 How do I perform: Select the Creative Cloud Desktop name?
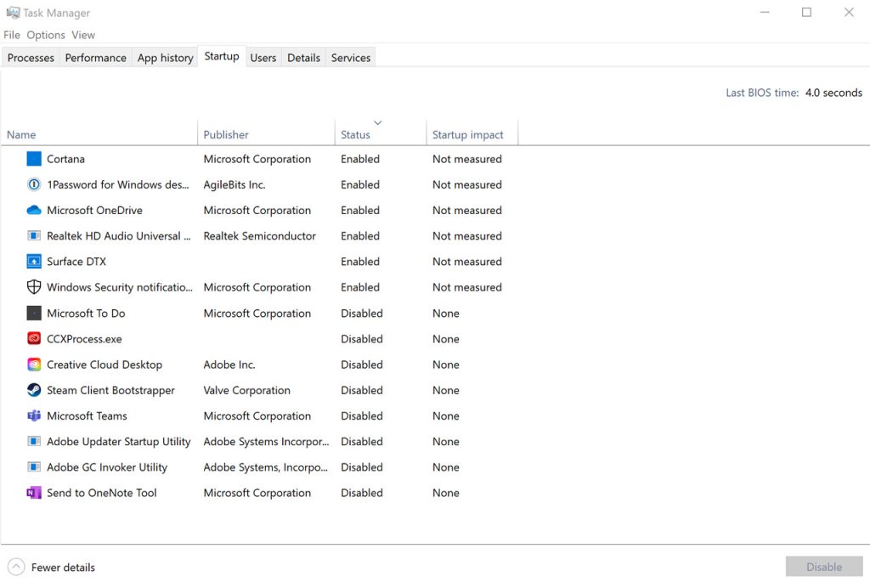pos(105,365)
